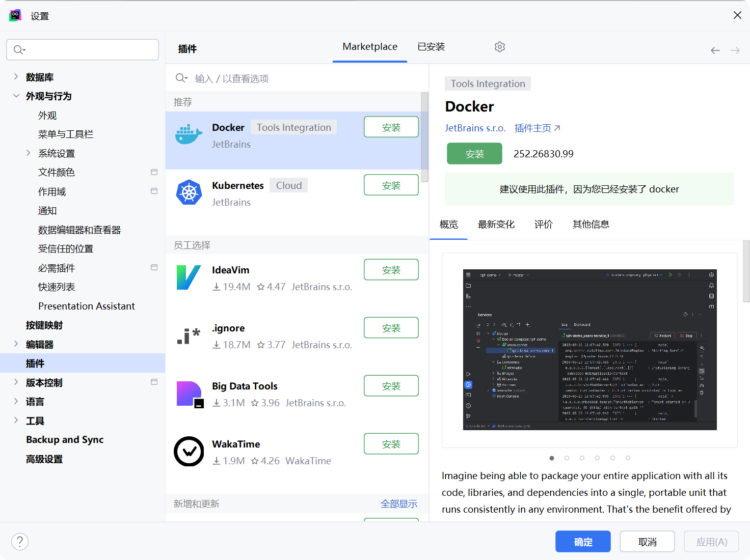Select 数据编辑器和查看器 in the settings tree
Image resolution: width=750 pixels, height=560 pixels.
click(79, 230)
